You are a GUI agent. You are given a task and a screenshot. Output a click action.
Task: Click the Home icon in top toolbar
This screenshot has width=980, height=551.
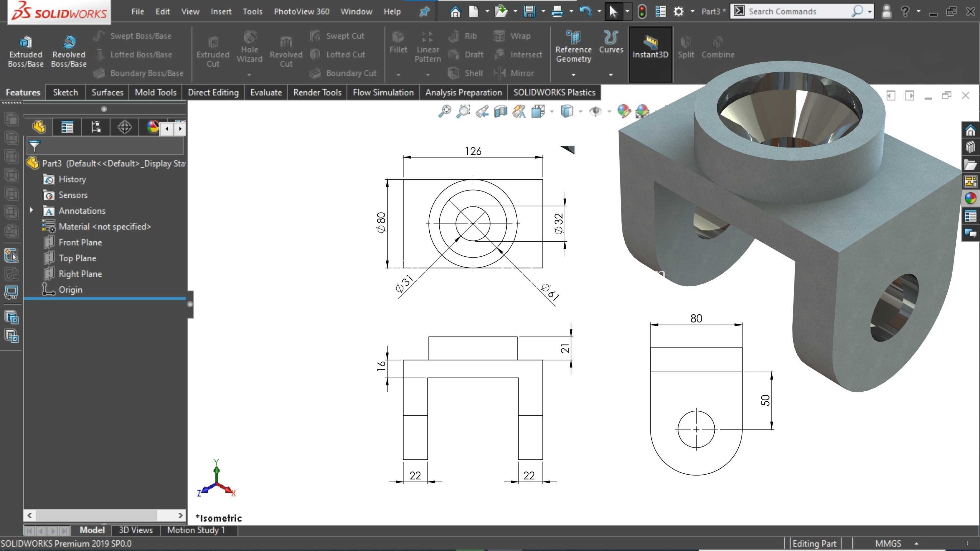[455, 12]
